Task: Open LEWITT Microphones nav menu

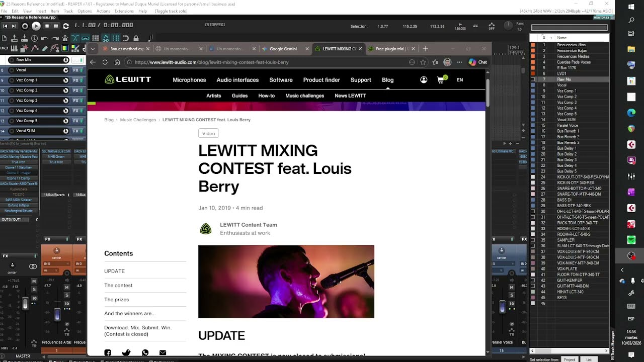Action: click(x=189, y=80)
